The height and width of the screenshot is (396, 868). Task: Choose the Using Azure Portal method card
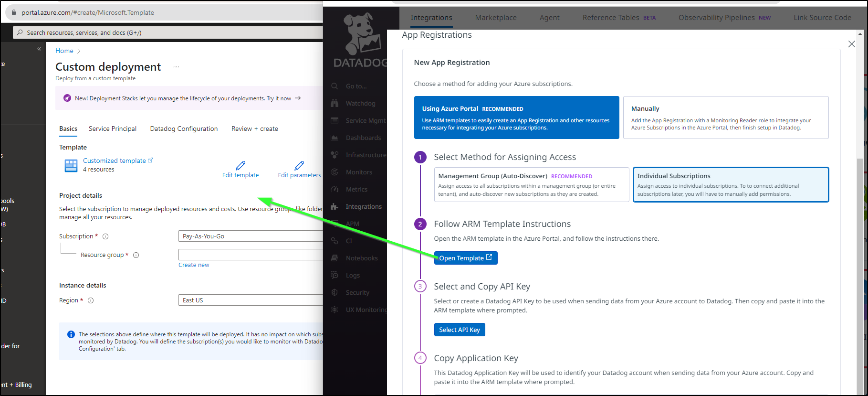(x=516, y=118)
